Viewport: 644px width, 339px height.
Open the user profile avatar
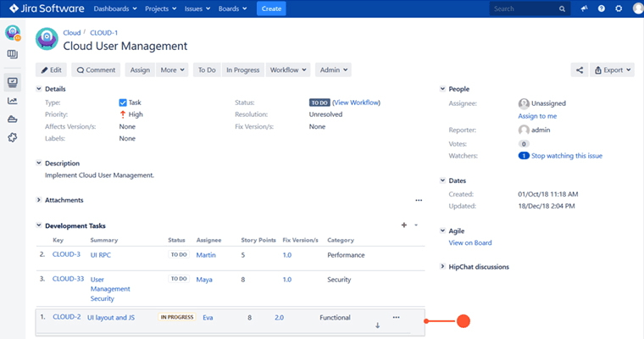coord(638,8)
